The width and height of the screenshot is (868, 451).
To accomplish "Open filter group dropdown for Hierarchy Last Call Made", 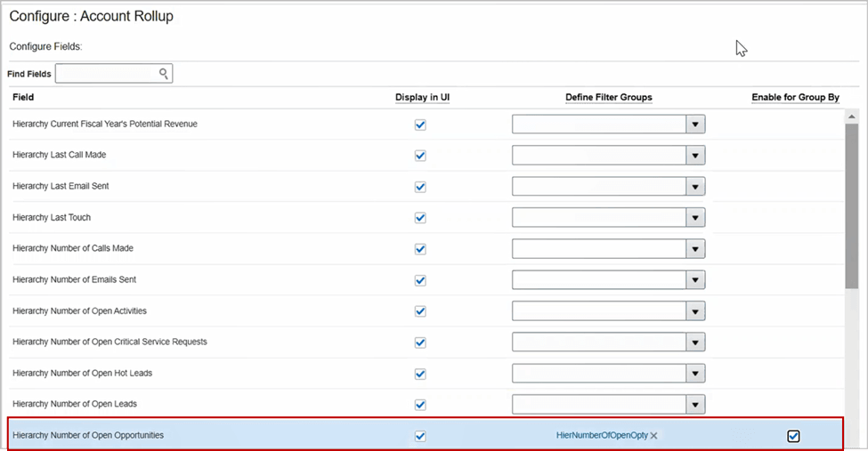I will [x=695, y=156].
